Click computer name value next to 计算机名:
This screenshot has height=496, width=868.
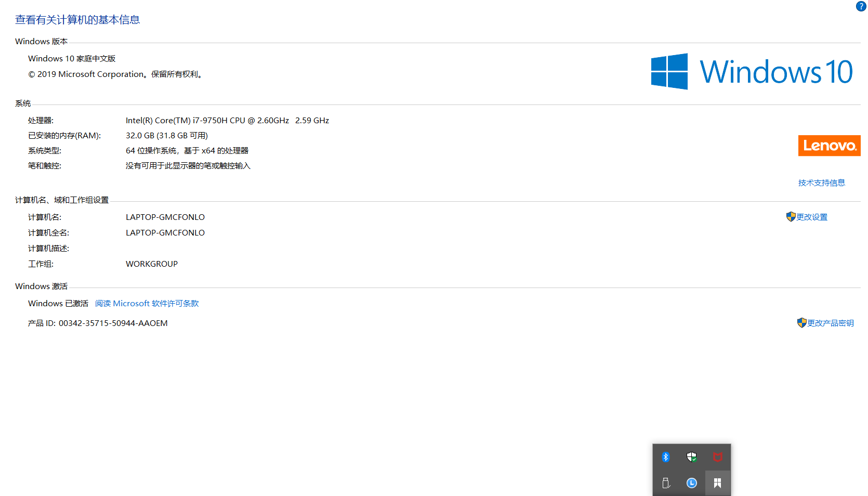(165, 217)
